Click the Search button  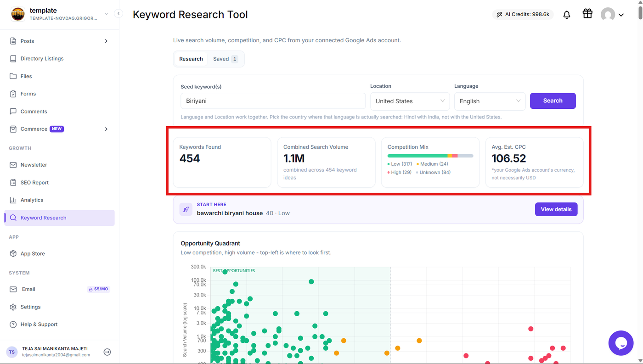point(553,101)
